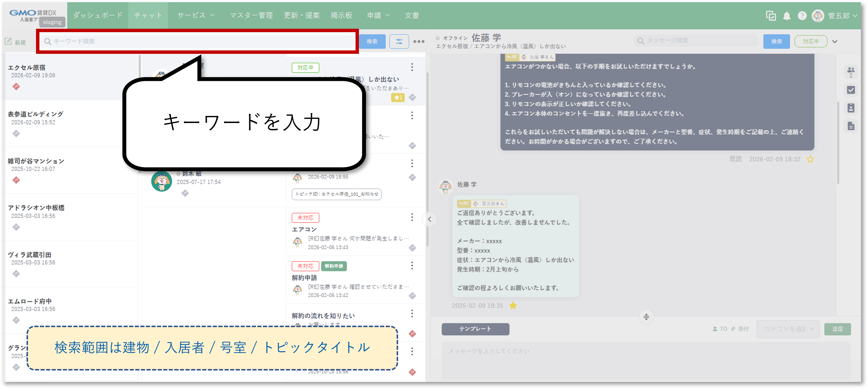The image size is (868, 389).
Task: Click the checkmark icon in the right sidebar
Action: (x=851, y=90)
